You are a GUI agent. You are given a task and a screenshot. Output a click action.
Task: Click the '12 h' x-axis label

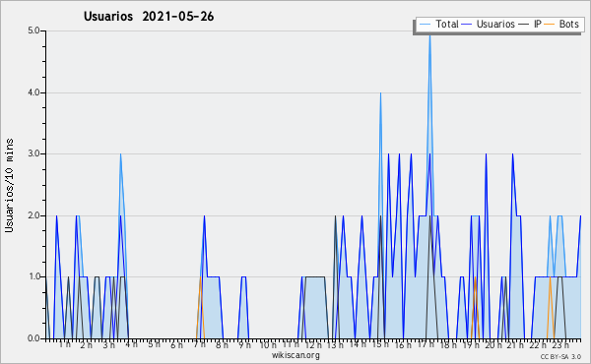[x=313, y=344]
